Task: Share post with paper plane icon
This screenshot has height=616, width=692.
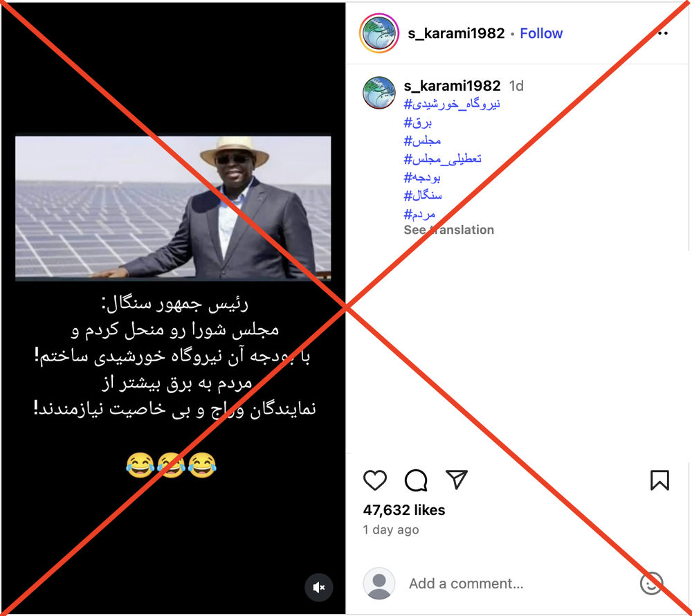Action: (x=456, y=480)
